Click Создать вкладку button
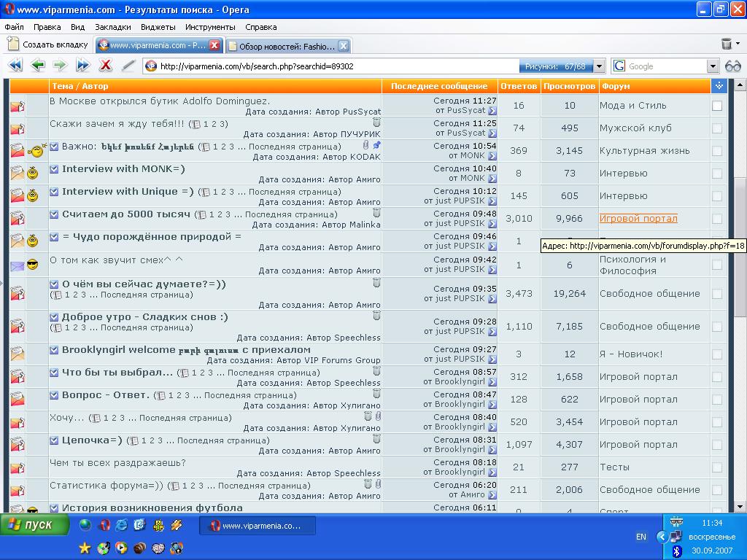This screenshot has width=747, height=560. [48, 44]
